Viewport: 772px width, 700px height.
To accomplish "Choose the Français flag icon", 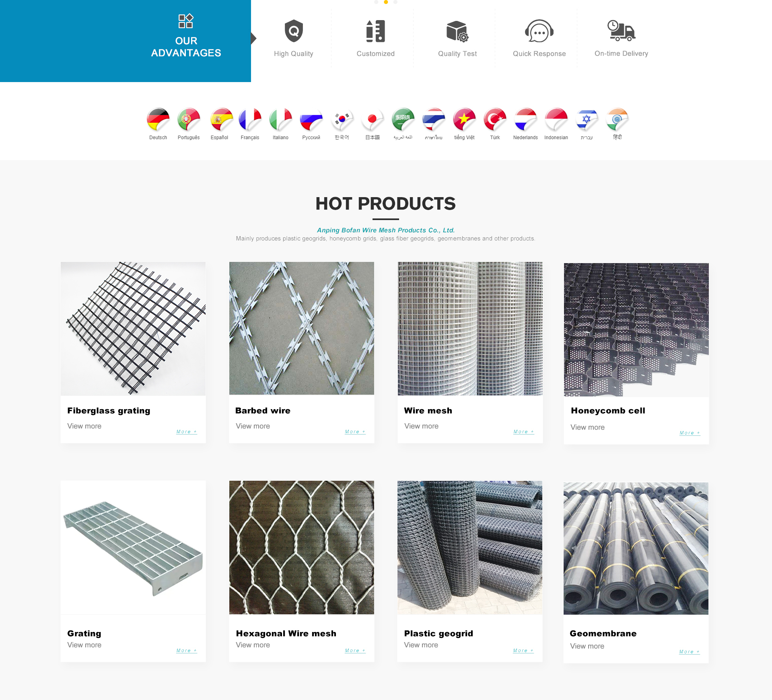I will [x=250, y=119].
